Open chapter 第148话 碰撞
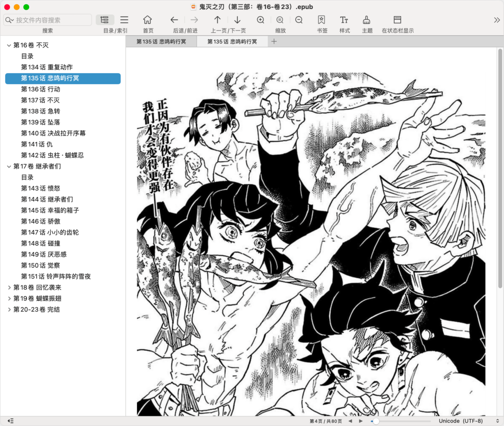This screenshot has height=426, width=504. tap(41, 244)
